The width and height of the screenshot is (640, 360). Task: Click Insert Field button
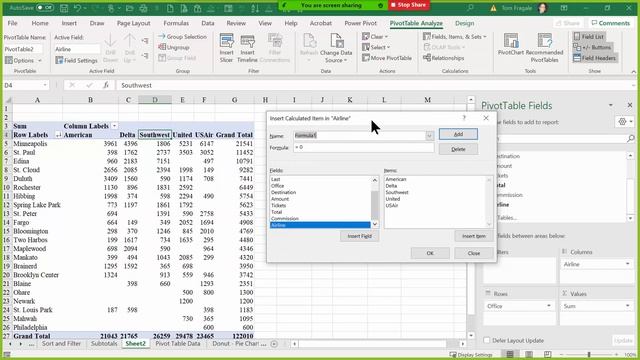pos(359,236)
